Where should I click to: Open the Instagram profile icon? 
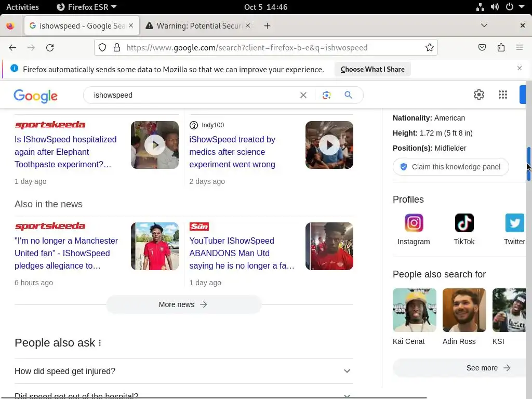(414, 223)
